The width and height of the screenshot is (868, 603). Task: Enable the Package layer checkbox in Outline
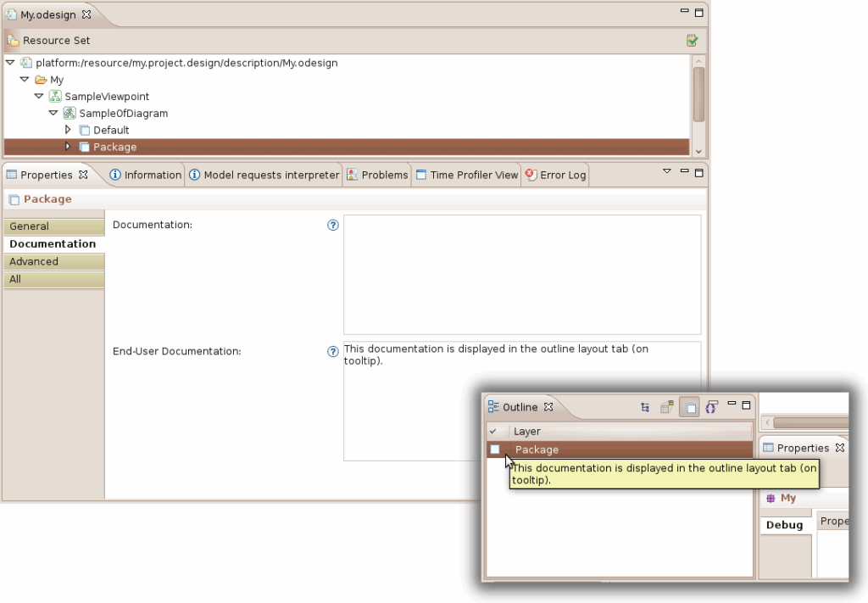[495, 449]
